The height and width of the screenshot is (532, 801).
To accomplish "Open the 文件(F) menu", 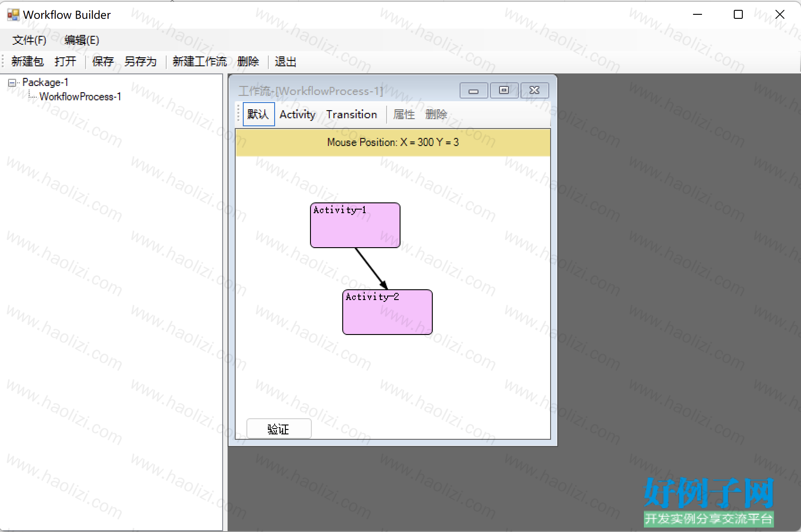I will (x=29, y=40).
